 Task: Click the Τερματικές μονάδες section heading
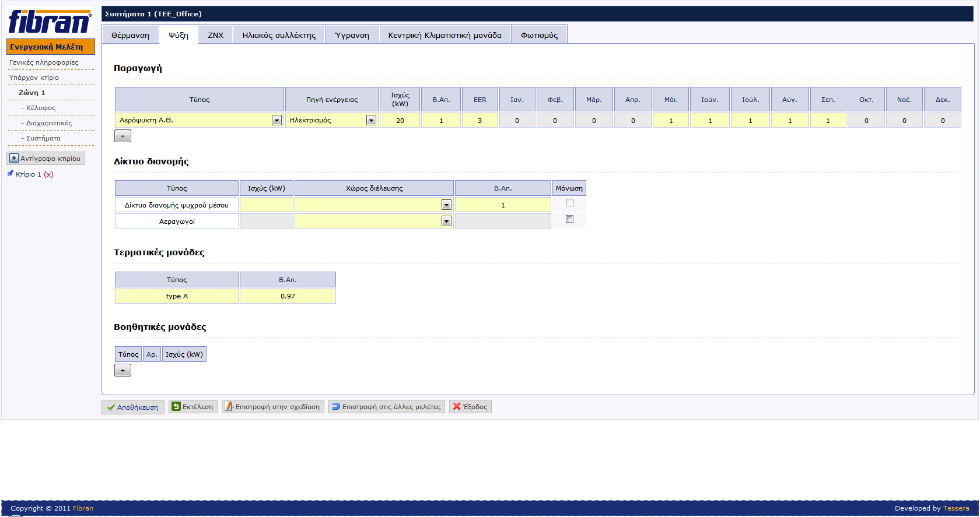159,252
